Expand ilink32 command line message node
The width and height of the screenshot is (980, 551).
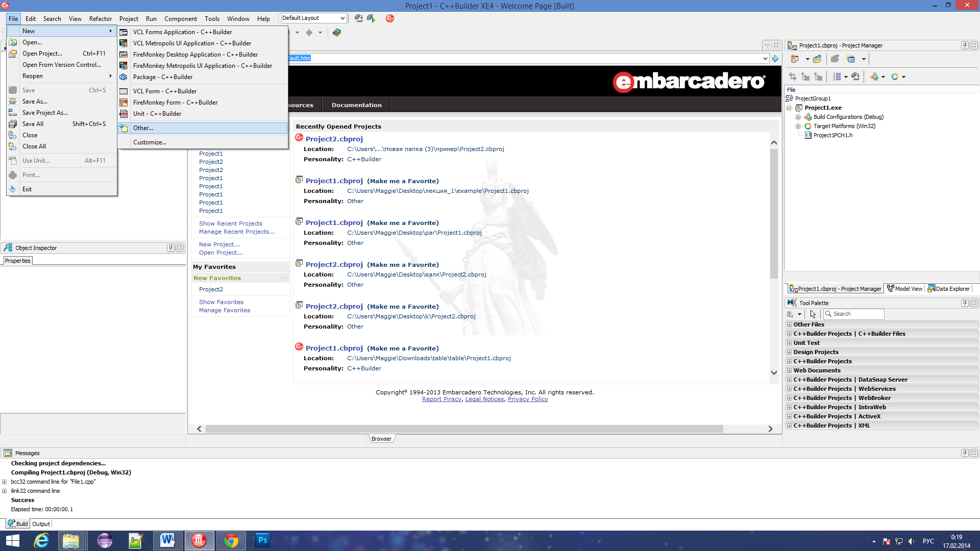[5, 491]
